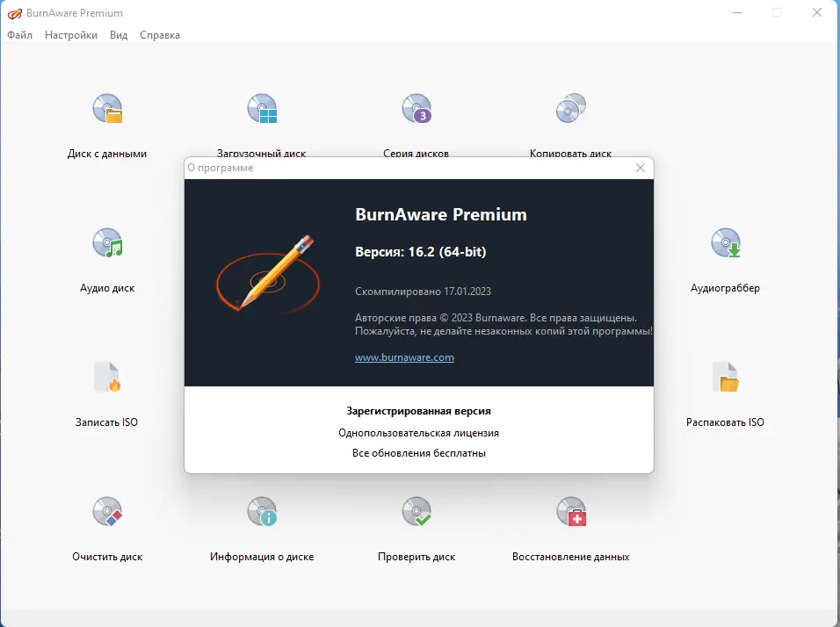
Task: Close the BurnAware Premium main window
Action: (x=817, y=13)
